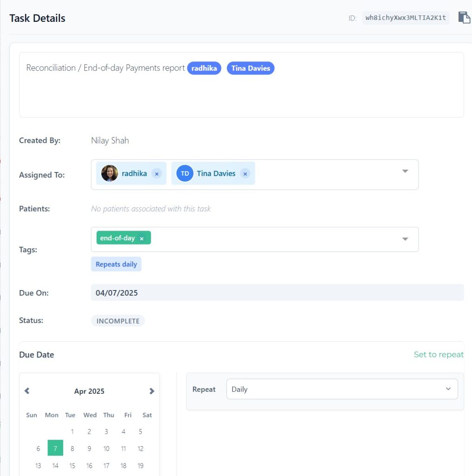Select April 7 on the calendar
The width and height of the screenshot is (472, 476).
click(x=55, y=448)
